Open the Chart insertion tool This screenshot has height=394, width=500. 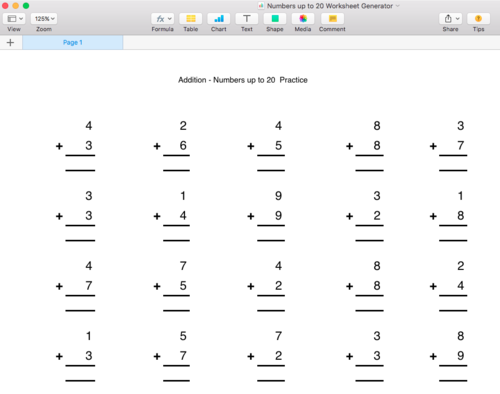point(219,19)
